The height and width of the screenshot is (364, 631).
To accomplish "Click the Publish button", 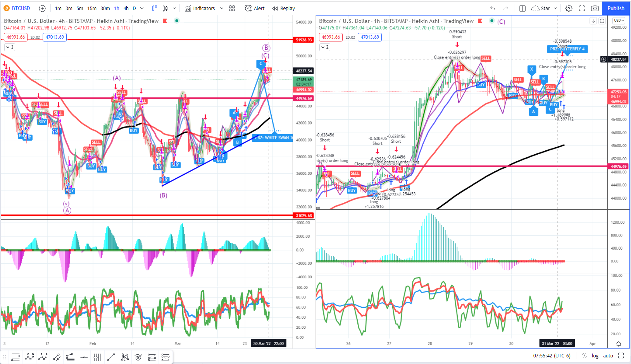I will [615, 8].
